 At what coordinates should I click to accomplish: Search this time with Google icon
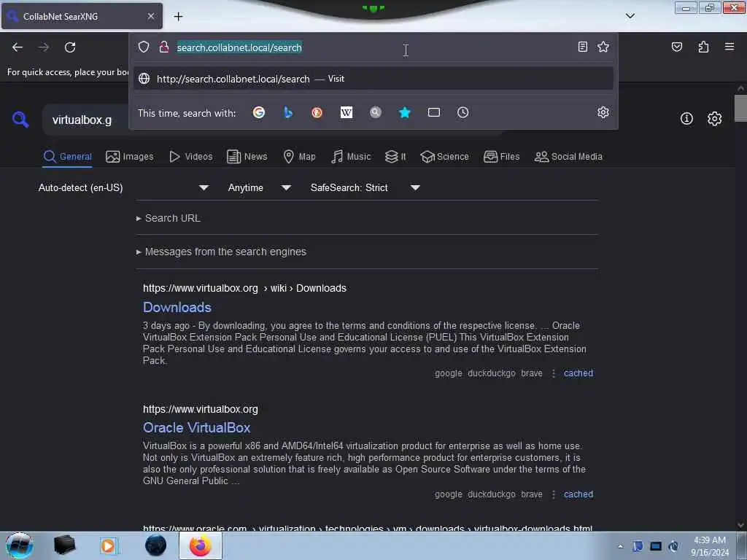click(259, 112)
